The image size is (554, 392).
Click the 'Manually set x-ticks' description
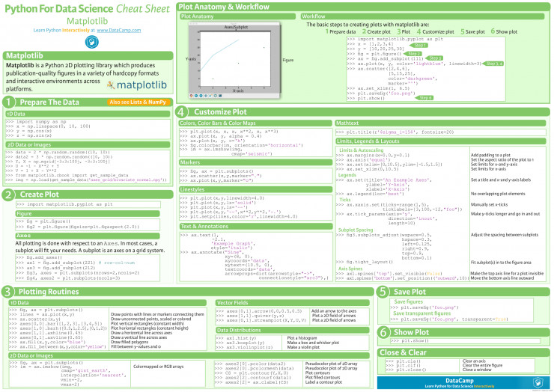click(489, 205)
